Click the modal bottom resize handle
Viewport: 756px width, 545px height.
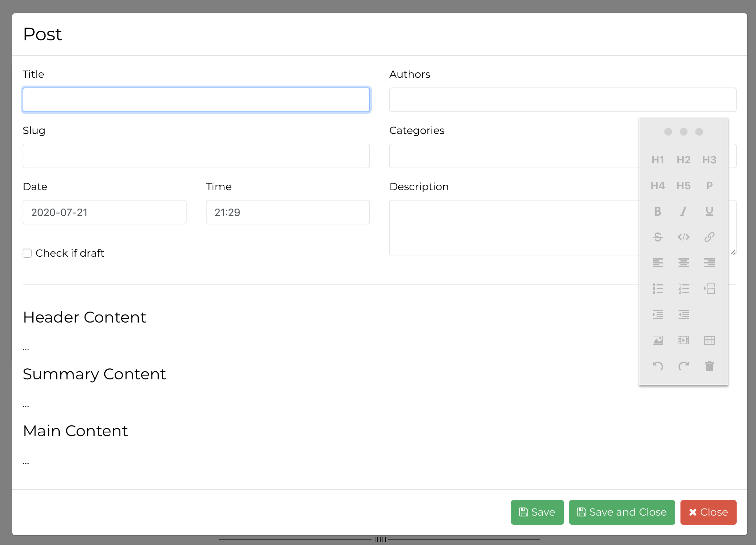coord(380,539)
